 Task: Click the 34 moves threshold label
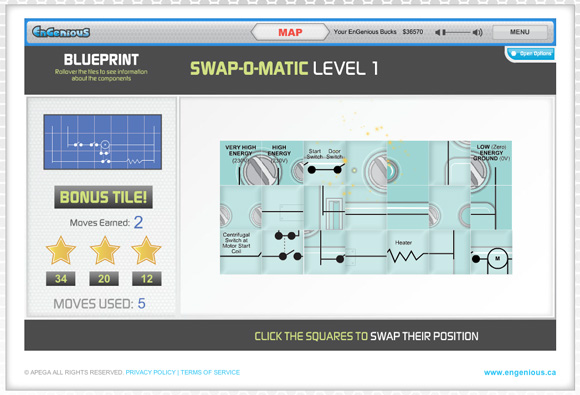(61, 278)
